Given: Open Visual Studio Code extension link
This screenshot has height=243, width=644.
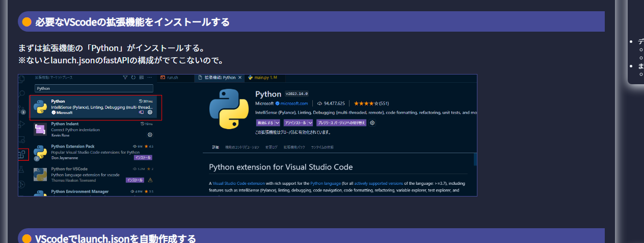Looking at the screenshot, I should pyautogui.click(x=238, y=183).
